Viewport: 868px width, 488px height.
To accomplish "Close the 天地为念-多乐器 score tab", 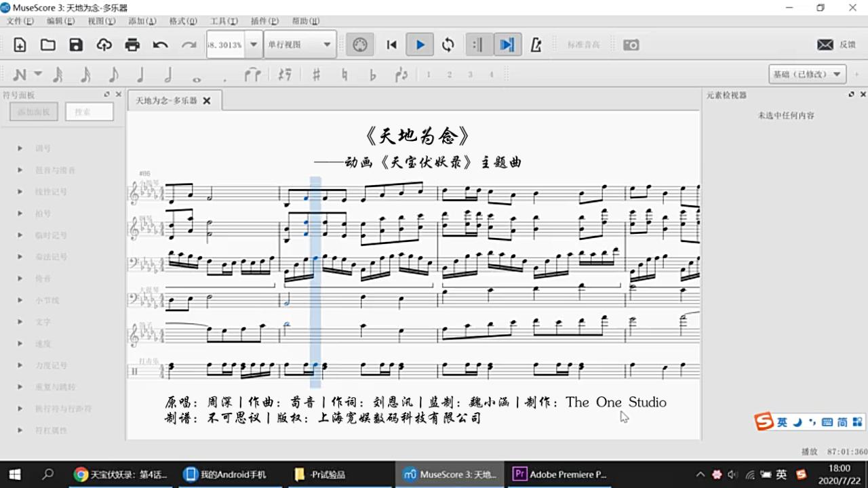I will click(x=207, y=101).
